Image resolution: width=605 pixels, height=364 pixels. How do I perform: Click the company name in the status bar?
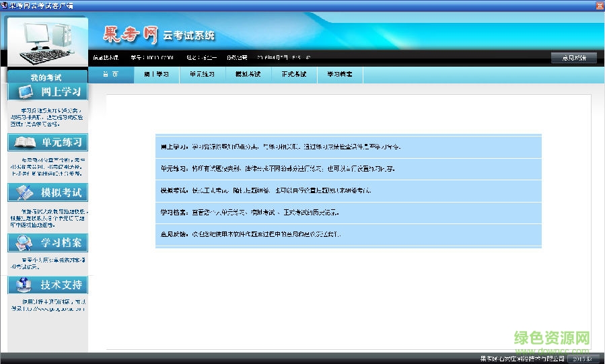522,359
